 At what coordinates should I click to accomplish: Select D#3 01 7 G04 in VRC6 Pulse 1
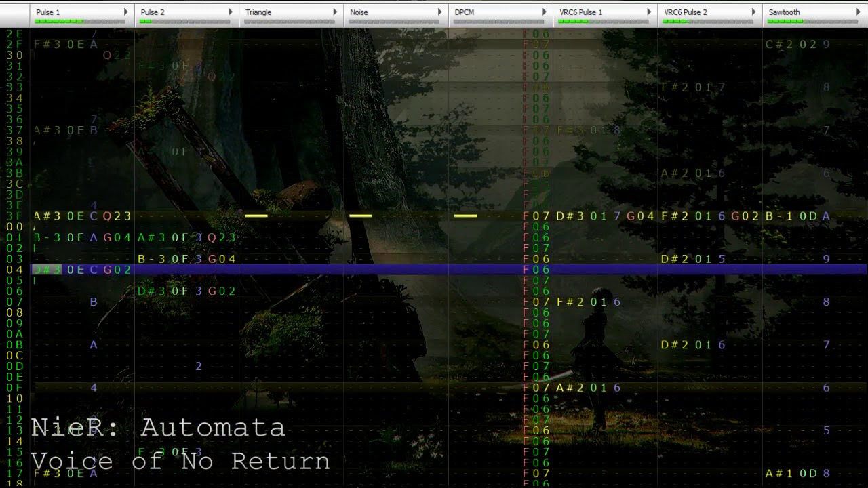(605, 216)
